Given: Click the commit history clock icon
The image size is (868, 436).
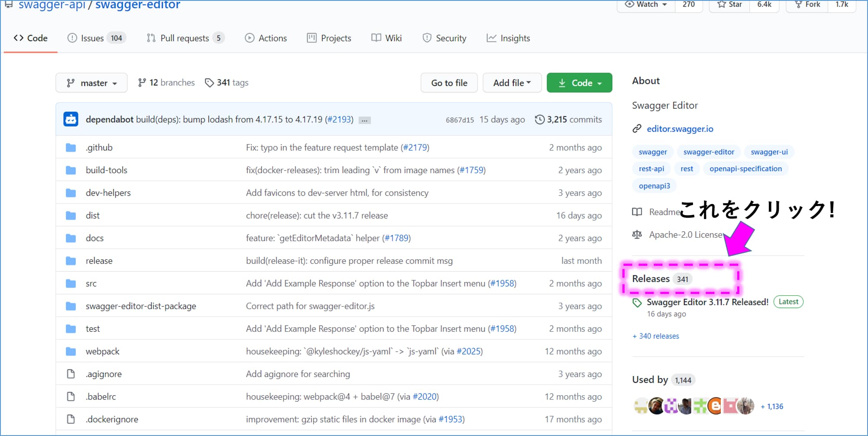Looking at the screenshot, I should [540, 119].
